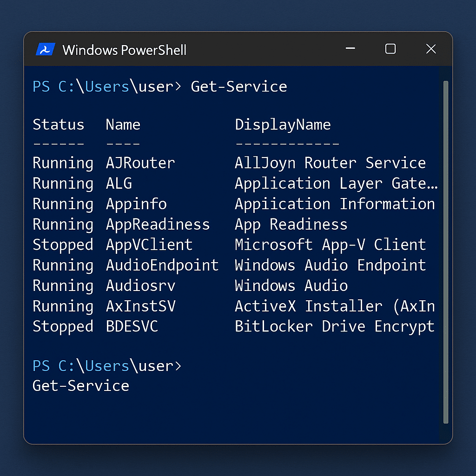Viewport: 476px width, 476px height.
Task: Click display name 'Microsoft App-V Client'
Action: (331, 245)
